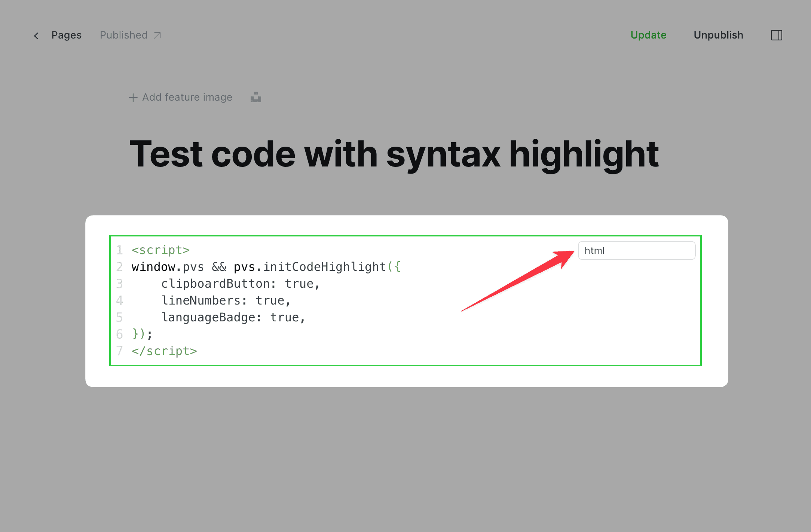Click the html language input field

click(x=637, y=250)
